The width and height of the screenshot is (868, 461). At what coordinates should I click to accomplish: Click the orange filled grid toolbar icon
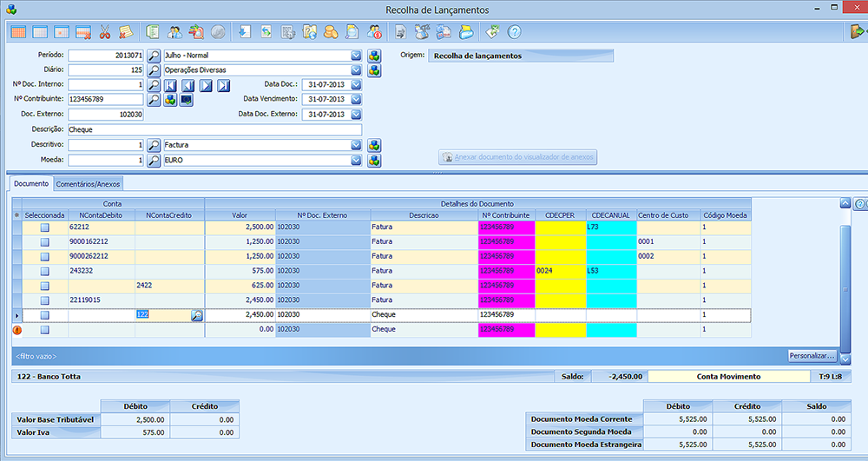[18, 32]
